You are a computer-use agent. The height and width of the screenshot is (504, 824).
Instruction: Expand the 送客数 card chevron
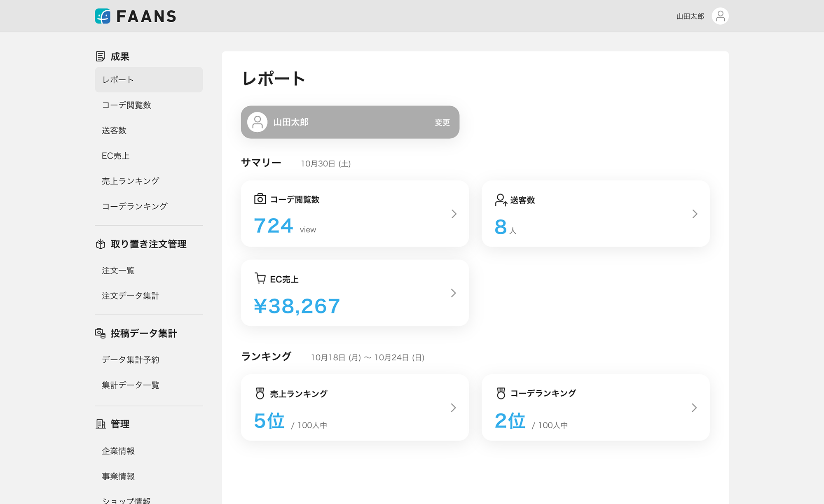[695, 214]
